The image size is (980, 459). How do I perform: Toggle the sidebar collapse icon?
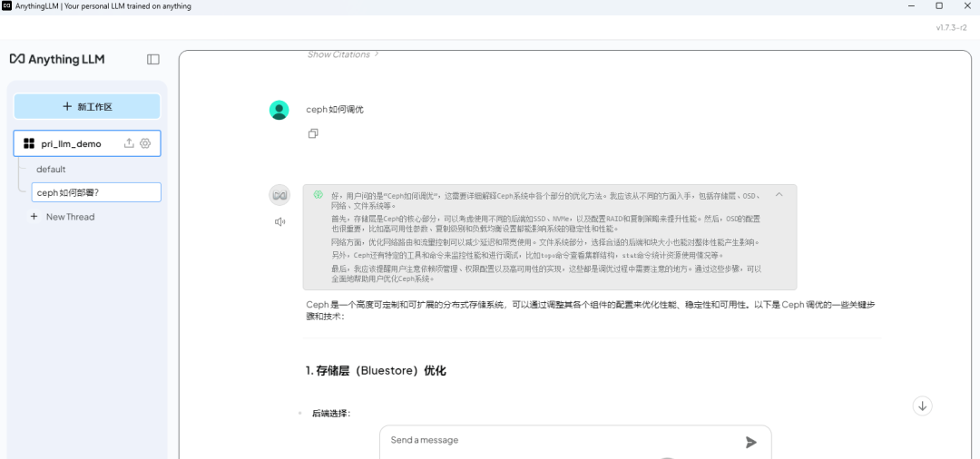pos(153,59)
